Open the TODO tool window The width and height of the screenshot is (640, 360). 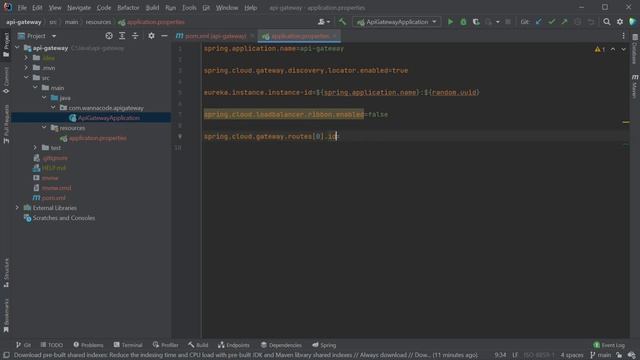pos(52,345)
